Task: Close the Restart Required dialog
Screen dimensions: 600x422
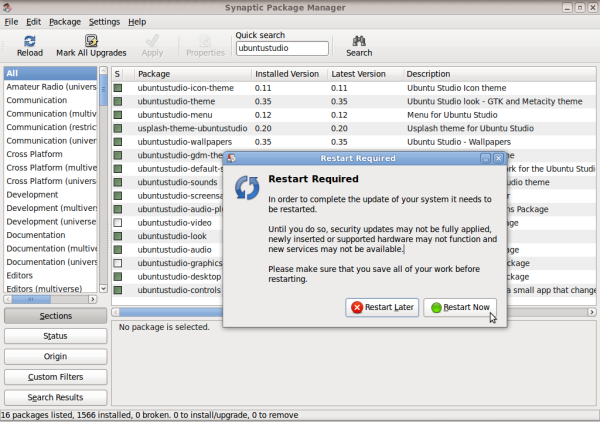Action: click(x=498, y=158)
